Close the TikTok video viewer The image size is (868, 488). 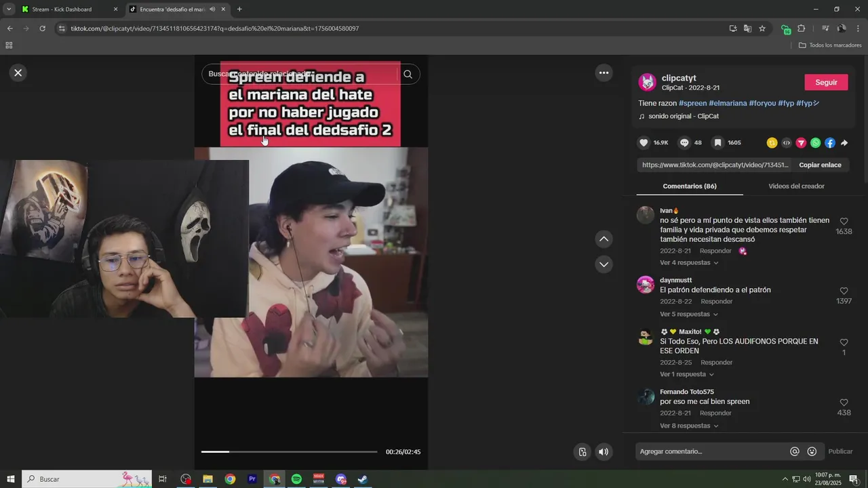[x=18, y=73]
